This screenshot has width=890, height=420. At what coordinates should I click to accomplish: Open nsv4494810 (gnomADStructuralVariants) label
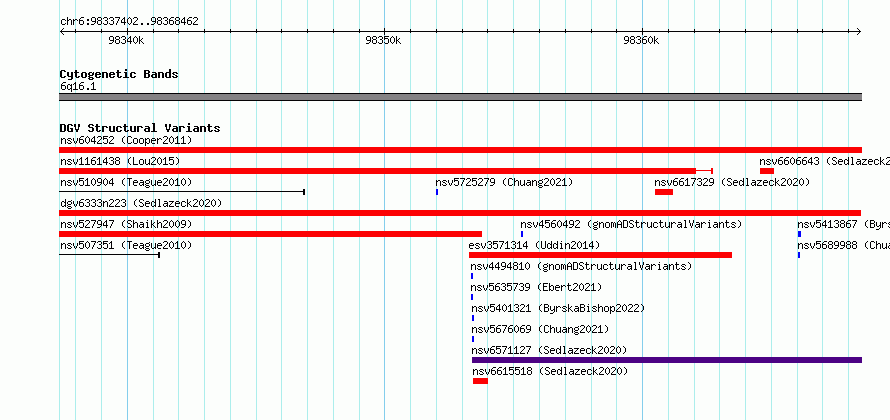tap(581, 266)
